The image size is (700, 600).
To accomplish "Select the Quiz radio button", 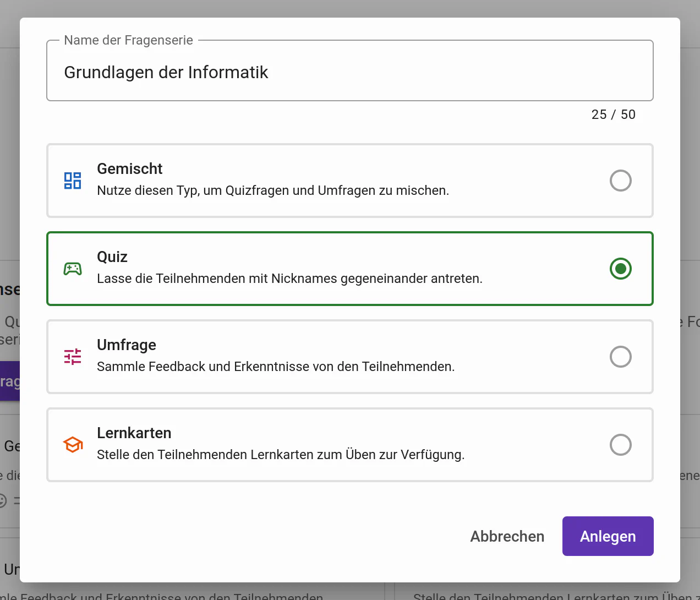I will coord(620,269).
